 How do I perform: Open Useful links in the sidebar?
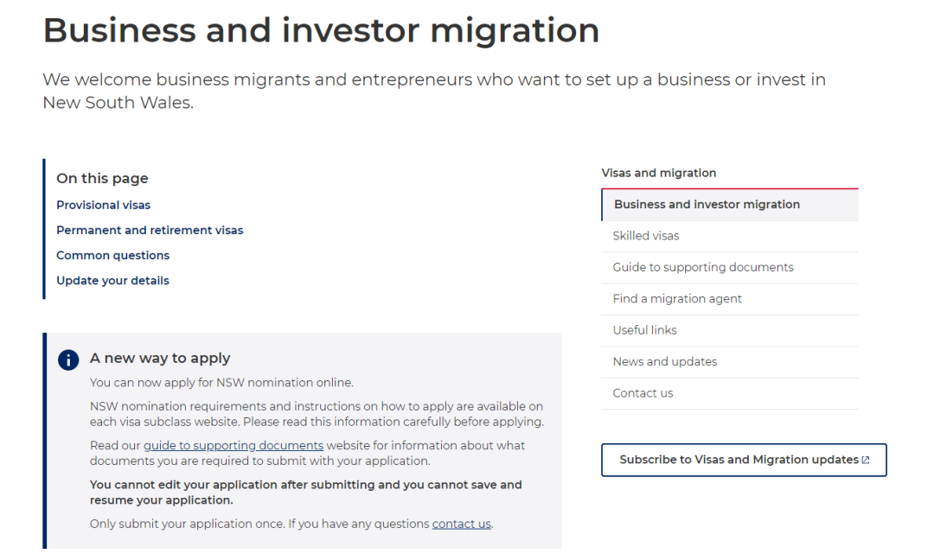click(644, 330)
